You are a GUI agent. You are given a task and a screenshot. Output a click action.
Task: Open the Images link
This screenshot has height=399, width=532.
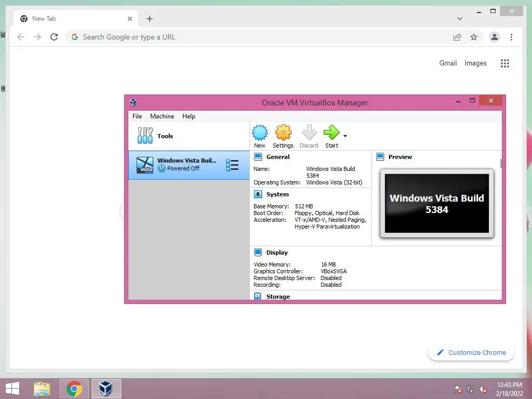pyautogui.click(x=475, y=63)
